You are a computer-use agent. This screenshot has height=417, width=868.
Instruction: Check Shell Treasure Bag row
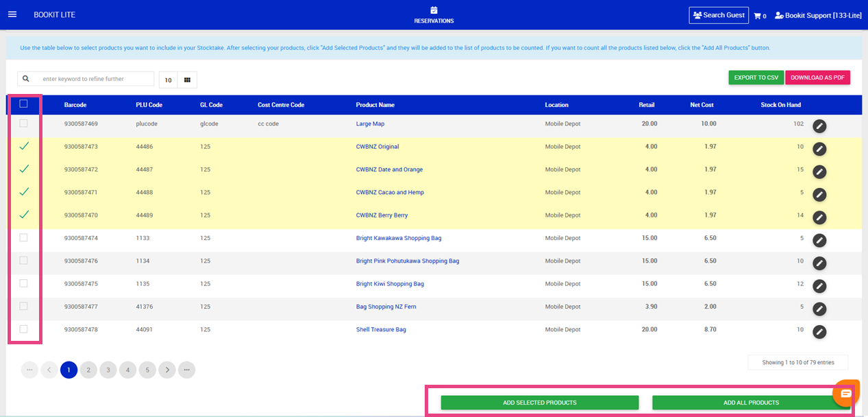23,329
